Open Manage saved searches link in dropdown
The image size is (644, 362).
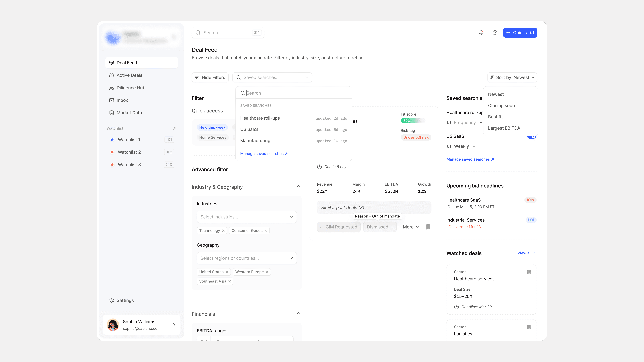264,154
